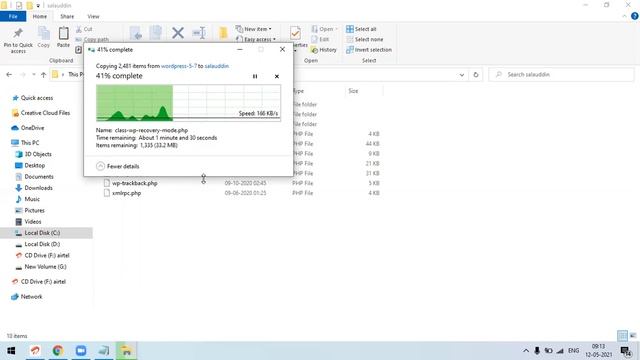Open Zoom from the taskbar
Screen dimensions: 640x360
[x=81, y=351]
